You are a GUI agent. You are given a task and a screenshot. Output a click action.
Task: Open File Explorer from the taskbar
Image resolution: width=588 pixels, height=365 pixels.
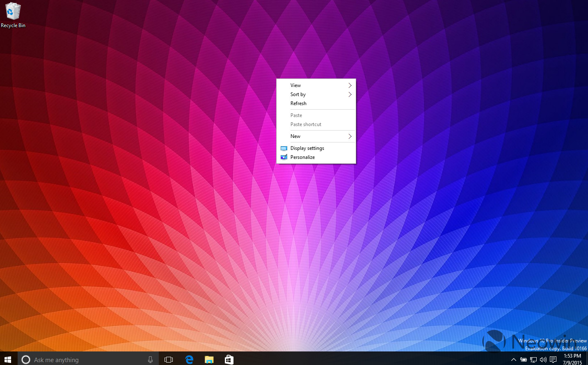209,360
